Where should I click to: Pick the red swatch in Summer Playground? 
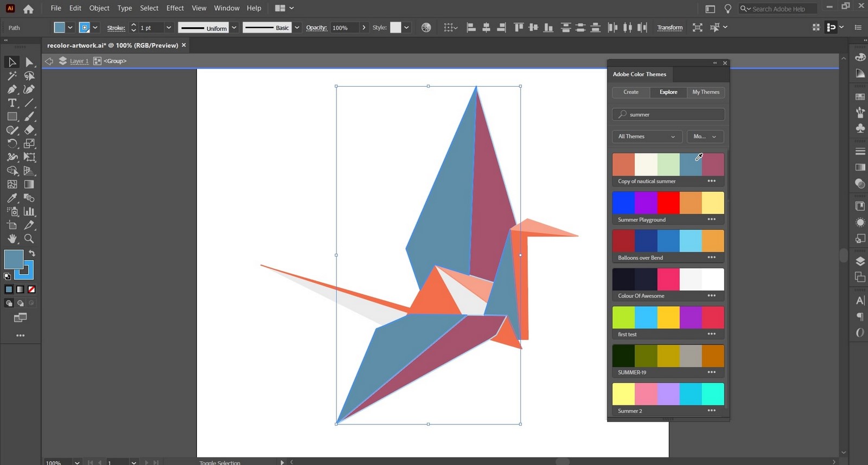(668, 203)
